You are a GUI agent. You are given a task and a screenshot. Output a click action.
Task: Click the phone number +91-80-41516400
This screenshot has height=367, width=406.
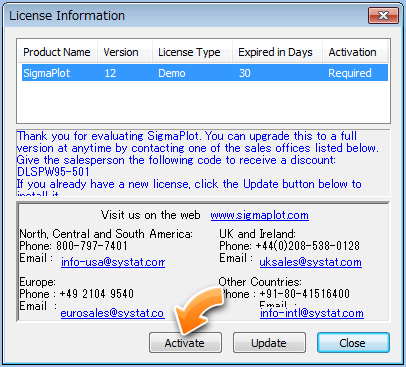pos(304,294)
